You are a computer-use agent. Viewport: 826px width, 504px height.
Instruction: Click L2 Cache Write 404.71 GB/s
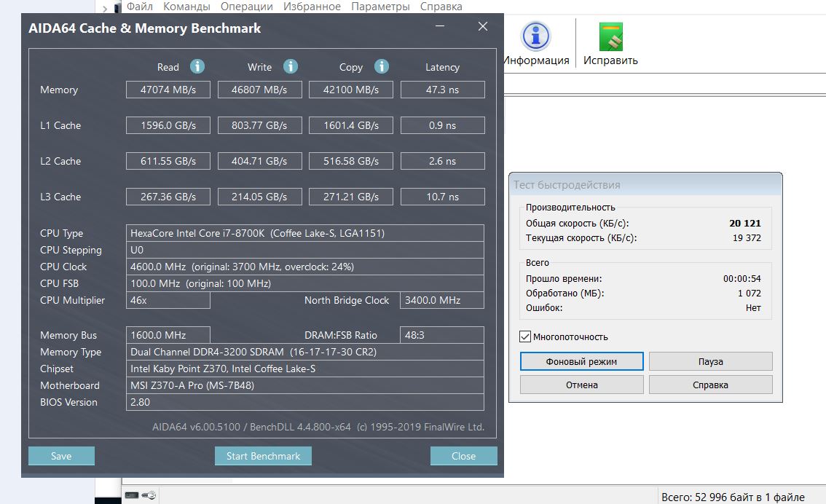260,161
